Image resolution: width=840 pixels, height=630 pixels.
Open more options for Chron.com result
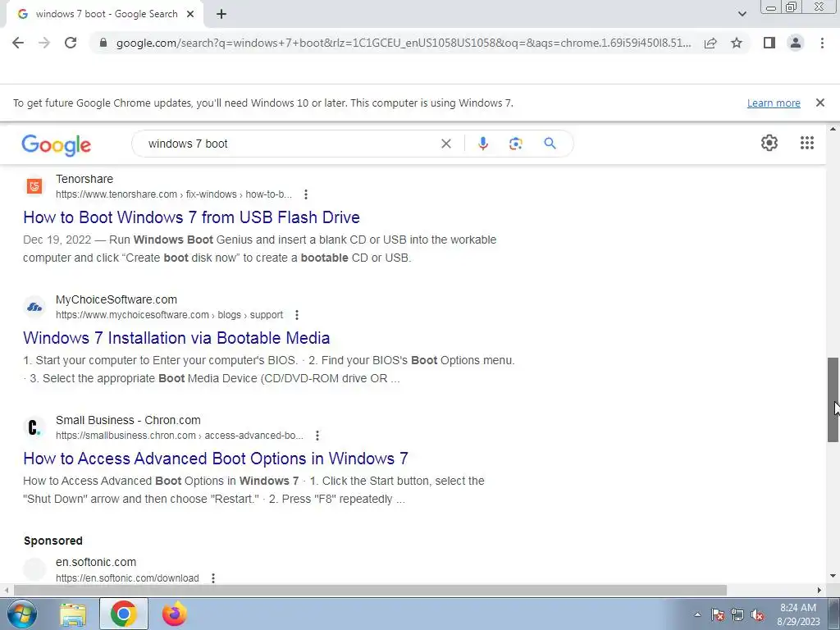(x=317, y=436)
